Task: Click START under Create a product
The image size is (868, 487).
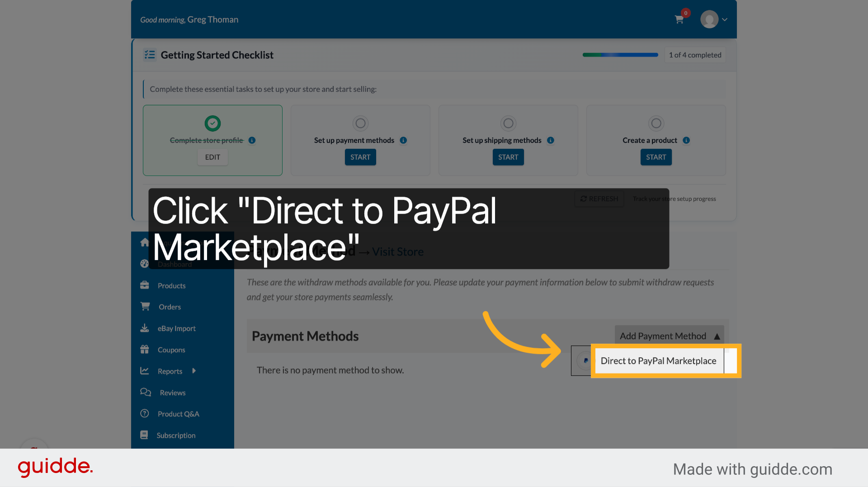Action: [656, 157]
